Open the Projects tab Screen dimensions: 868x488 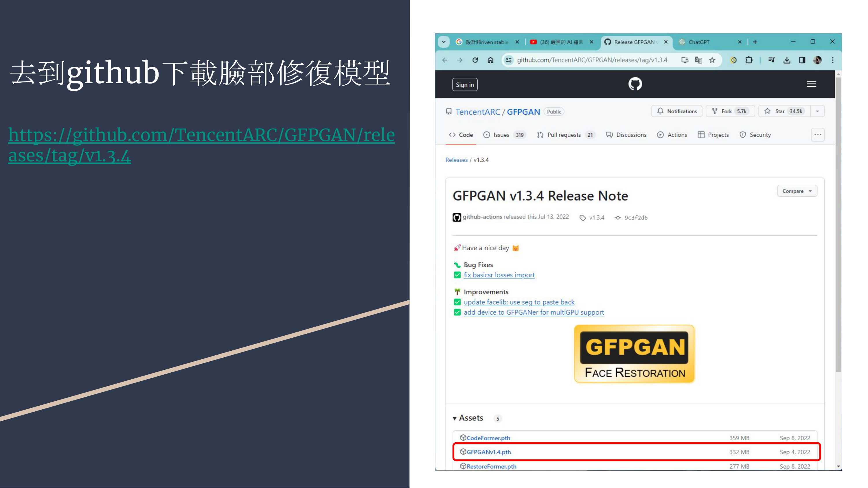click(713, 135)
